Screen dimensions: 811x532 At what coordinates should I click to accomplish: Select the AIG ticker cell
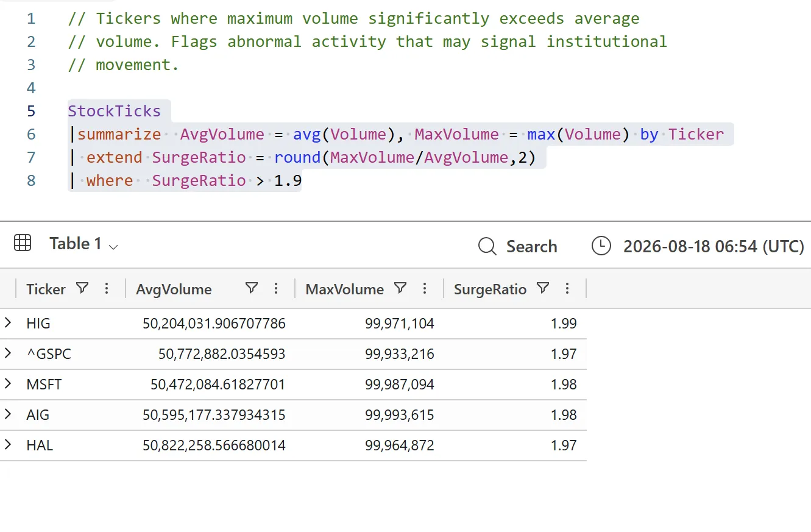point(38,415)
